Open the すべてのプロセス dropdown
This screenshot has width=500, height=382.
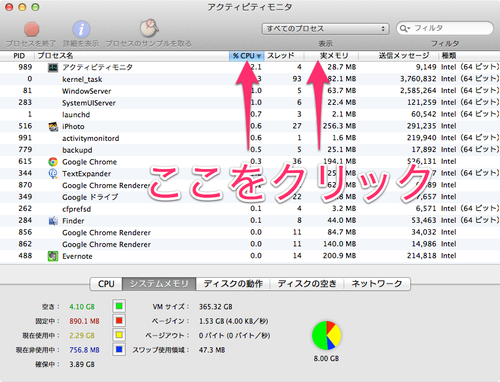(x=325, y=29)
